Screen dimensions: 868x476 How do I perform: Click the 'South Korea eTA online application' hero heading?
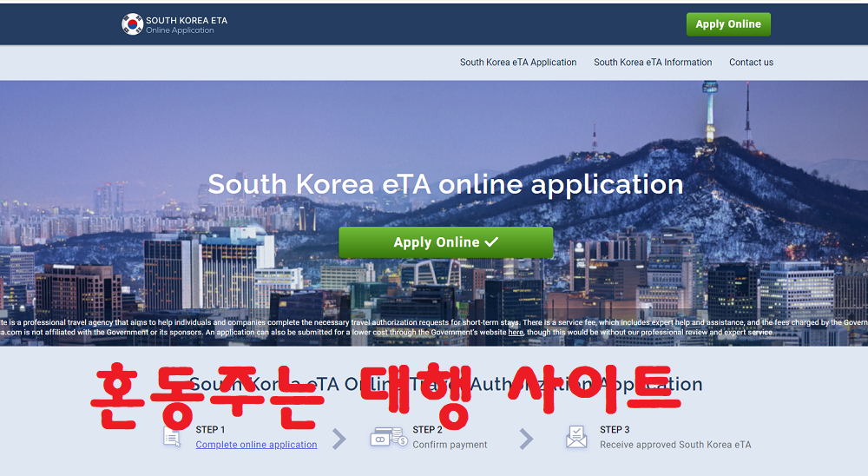point(445,184)
